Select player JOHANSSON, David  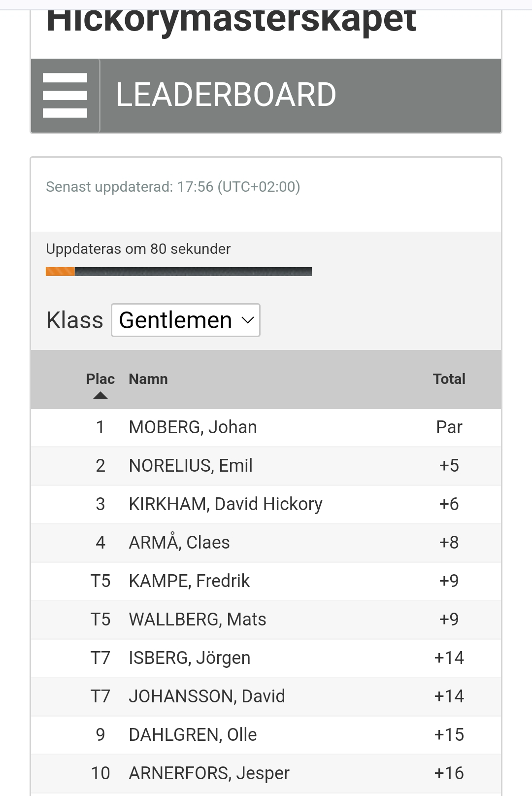click(266, 696)
